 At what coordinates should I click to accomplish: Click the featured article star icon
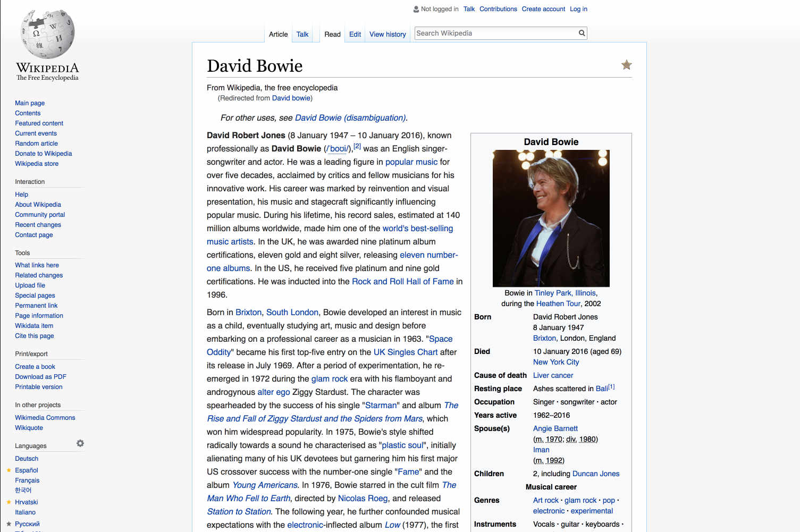tap(627, 65)
